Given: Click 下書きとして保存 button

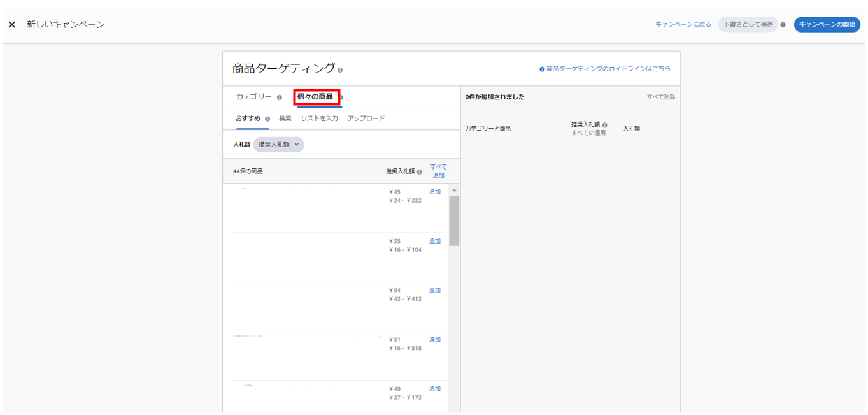Looking at the screenshot, I should tap(748, 24).
